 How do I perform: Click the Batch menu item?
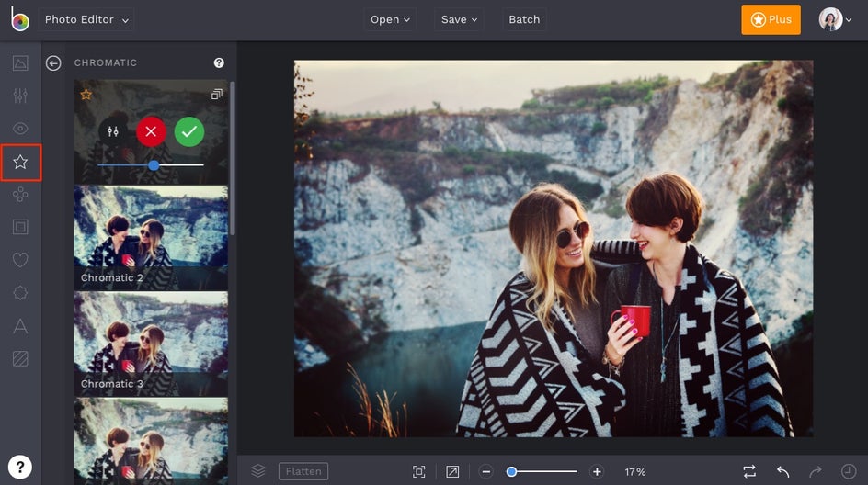tap(524, 19)
